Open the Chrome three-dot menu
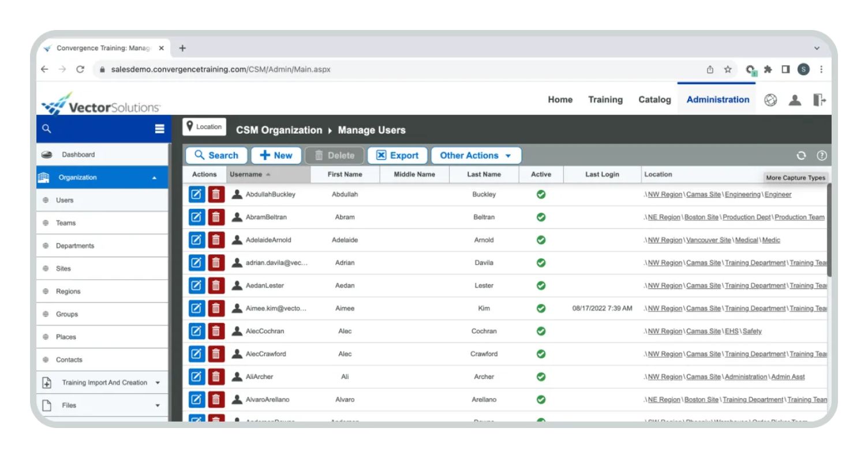The image size is (868, 458). 821,69
